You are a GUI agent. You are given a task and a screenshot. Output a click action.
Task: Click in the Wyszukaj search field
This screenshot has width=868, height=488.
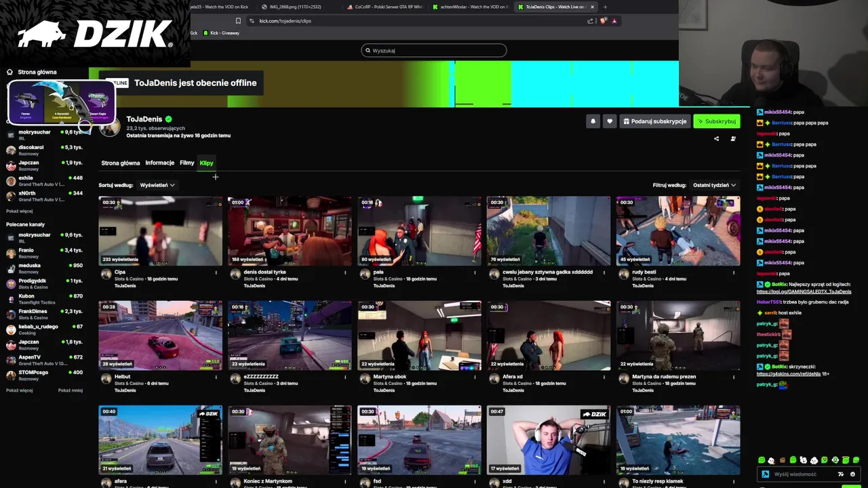click(x=434, y=50)
